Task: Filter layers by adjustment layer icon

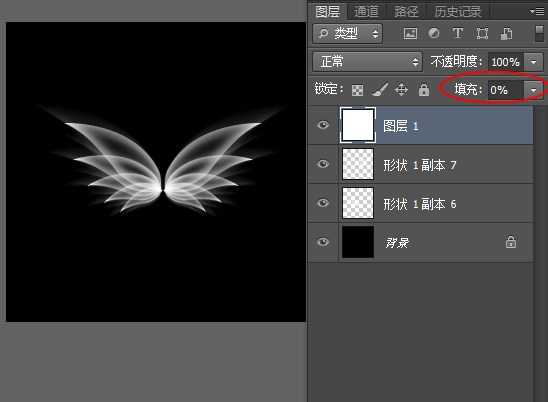Action: click(434, 34)
